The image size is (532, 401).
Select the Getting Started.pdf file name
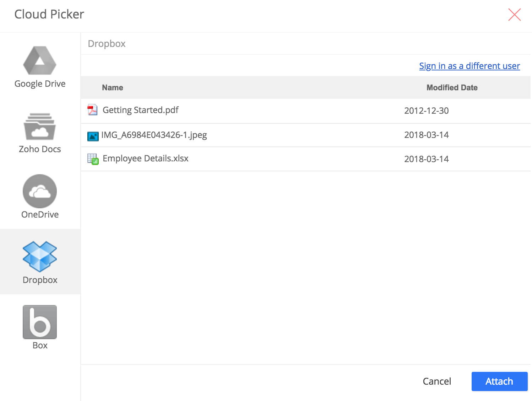pyautogui.click(x=140, y=110)
